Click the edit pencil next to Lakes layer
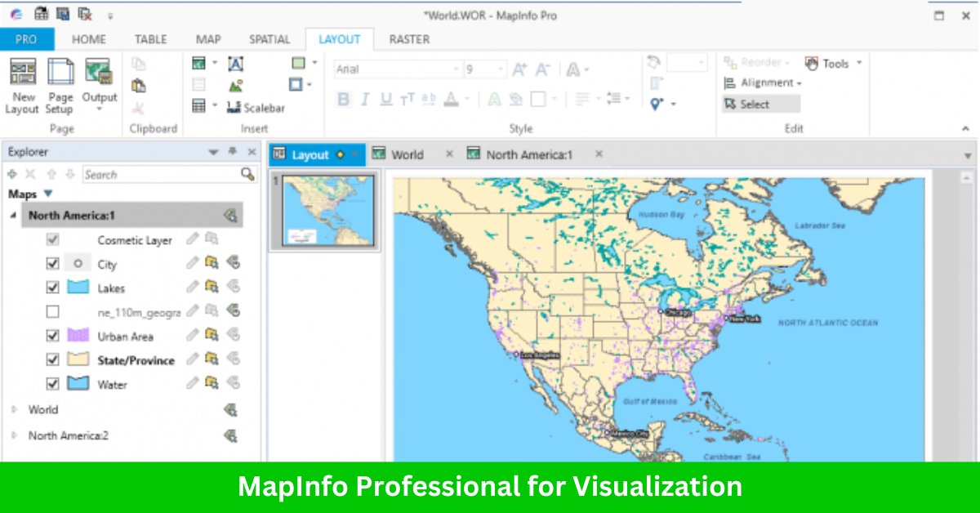 tap(192, 287)
